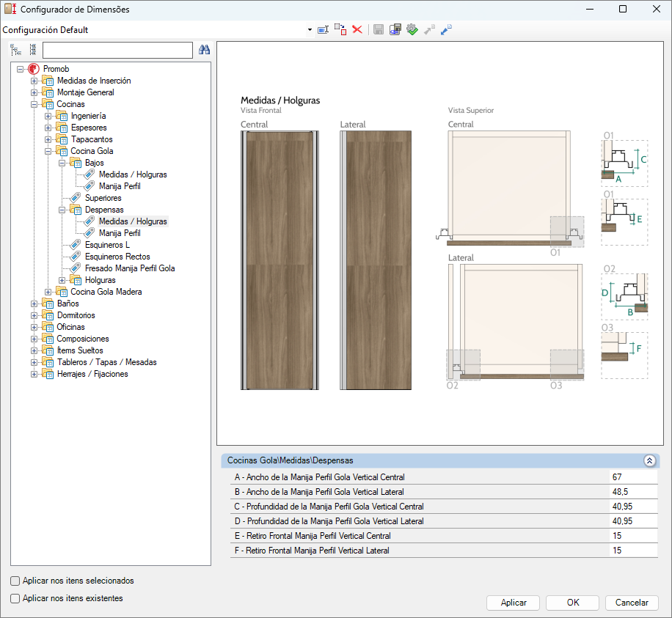
Task: Click the gear with green check icon
Action: tap(412, 29)
